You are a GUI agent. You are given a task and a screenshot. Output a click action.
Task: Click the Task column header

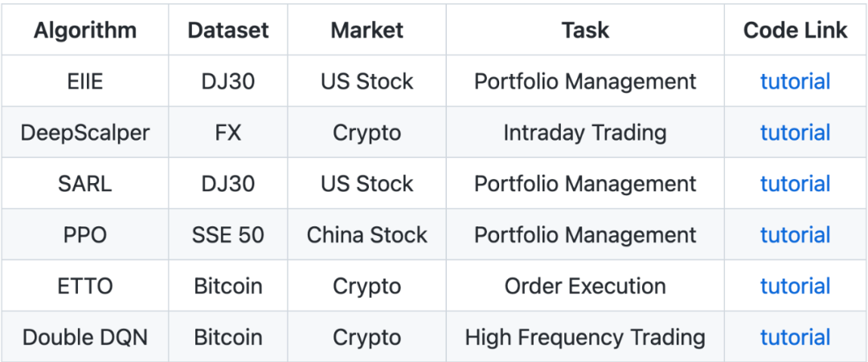tap(585, 31)
